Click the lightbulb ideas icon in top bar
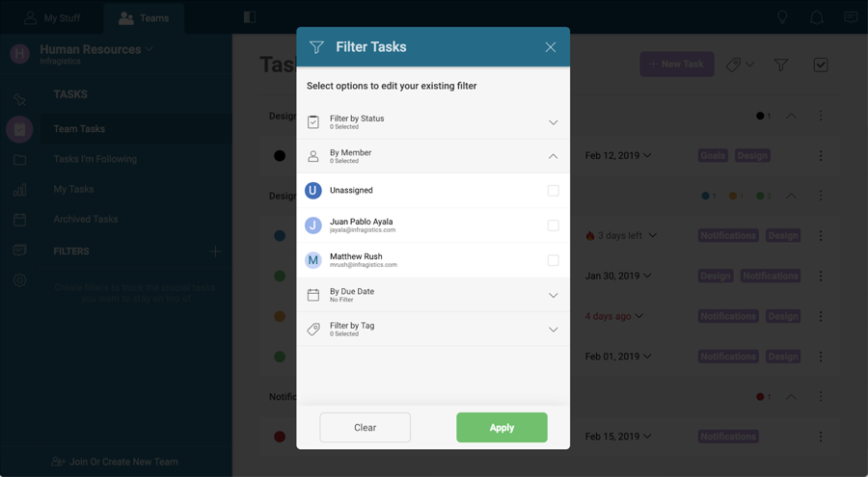 coord(782,17)
